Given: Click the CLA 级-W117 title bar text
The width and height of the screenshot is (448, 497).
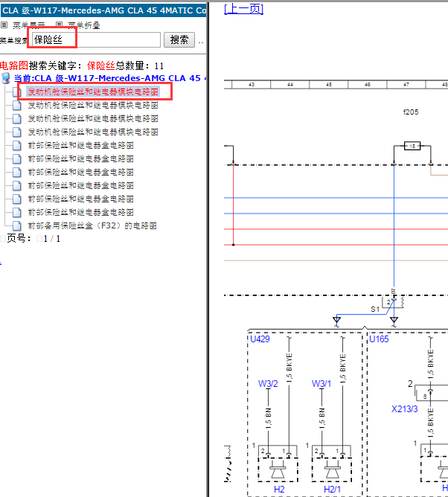Looking at the screenshot, I should tap(104, 10).
